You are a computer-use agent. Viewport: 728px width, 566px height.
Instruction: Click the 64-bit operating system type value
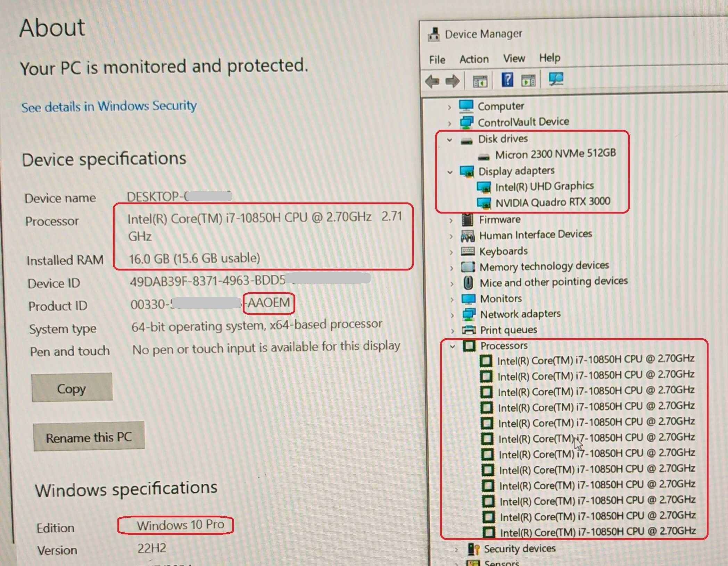coord(257,326)
